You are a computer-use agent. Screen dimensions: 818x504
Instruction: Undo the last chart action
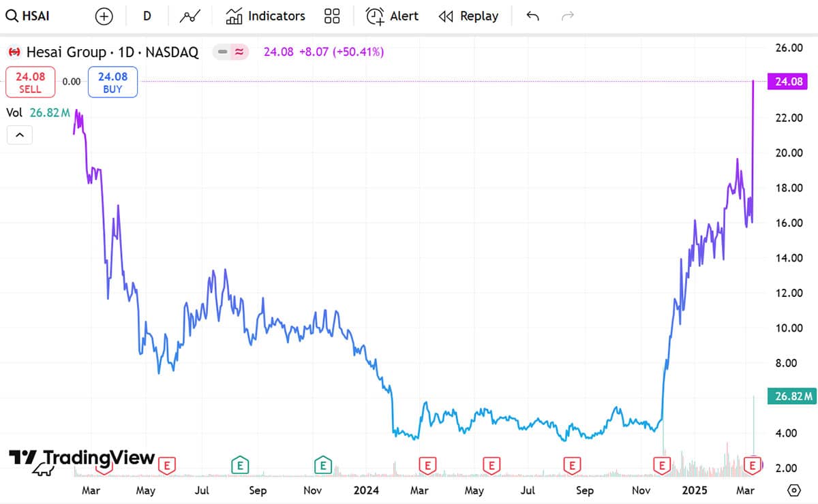(x=532, y=16)
